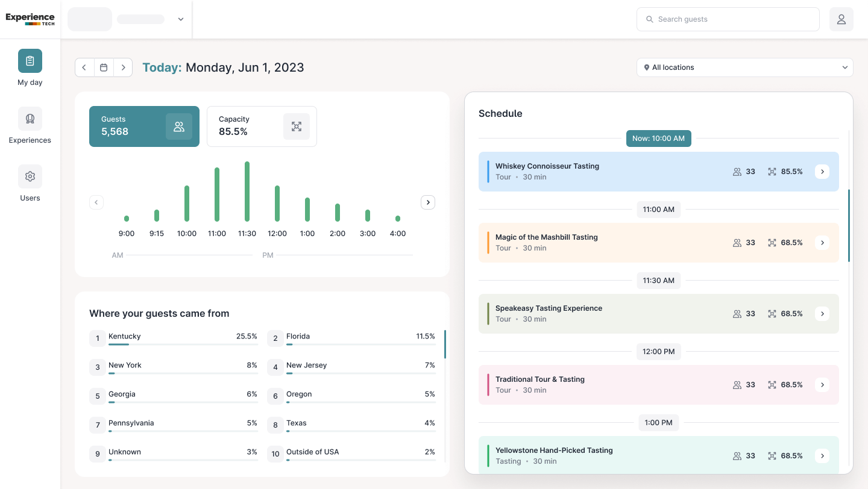Select the My day menu label
The height and width of the screenshot is (489, 868).
point(30,83)
